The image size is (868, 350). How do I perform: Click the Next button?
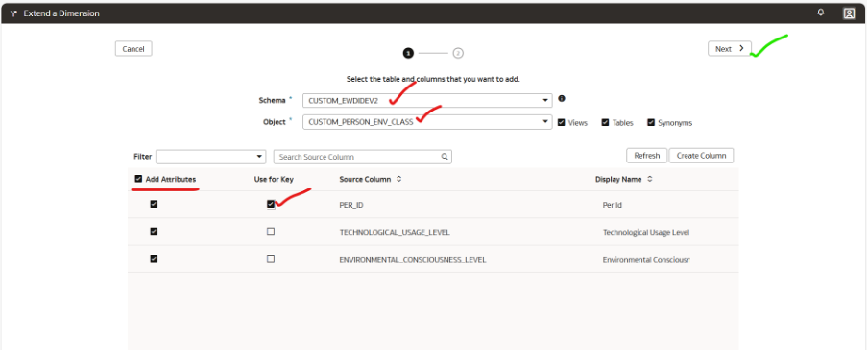pyautogui.click(x=730, y=49)
